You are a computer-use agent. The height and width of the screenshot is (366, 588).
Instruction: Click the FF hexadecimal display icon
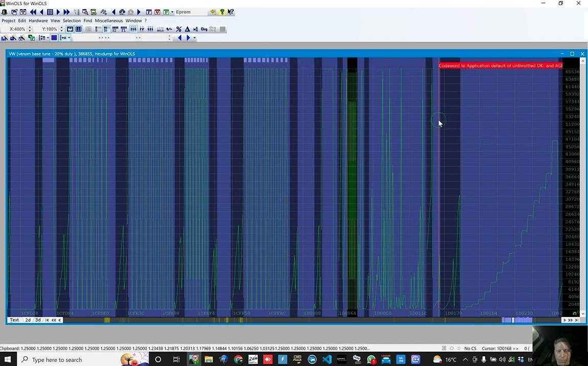pos(141,29)
